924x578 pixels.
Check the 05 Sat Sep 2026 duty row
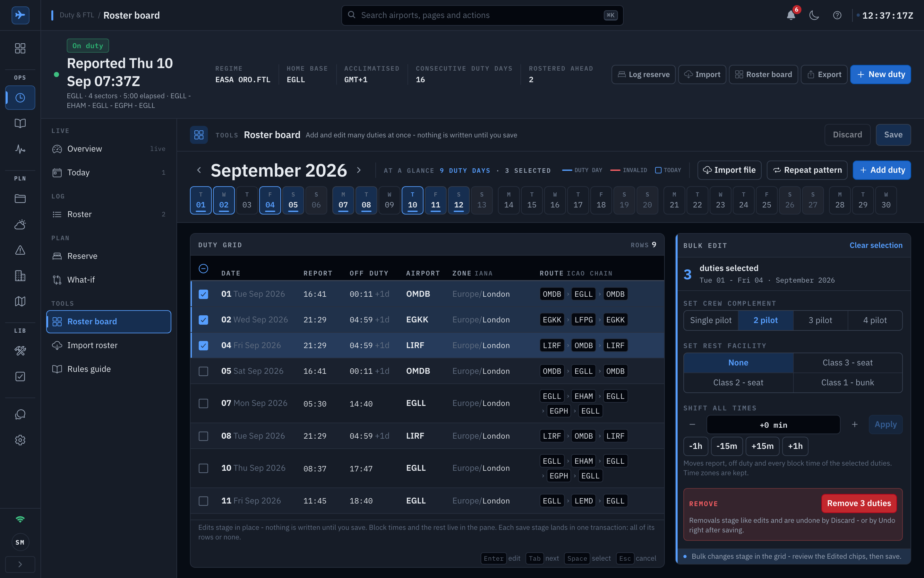pyautogui.click(x=203, y=371)
